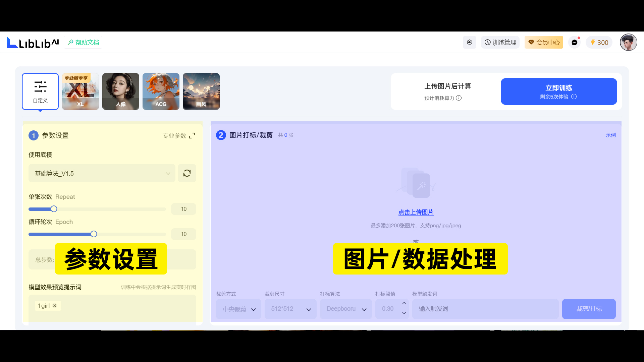This screenshot has width=644, height=362.
Task: Open the hexagon icon next to 训练管理
Action: click(x=469, y=43)
